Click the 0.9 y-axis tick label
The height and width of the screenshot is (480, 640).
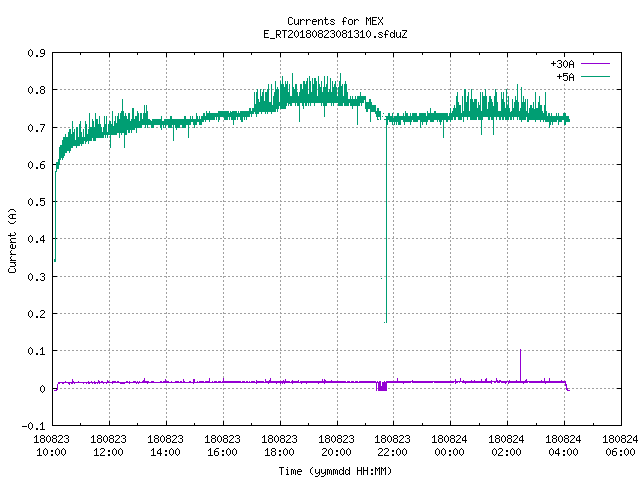pos(37,53)
